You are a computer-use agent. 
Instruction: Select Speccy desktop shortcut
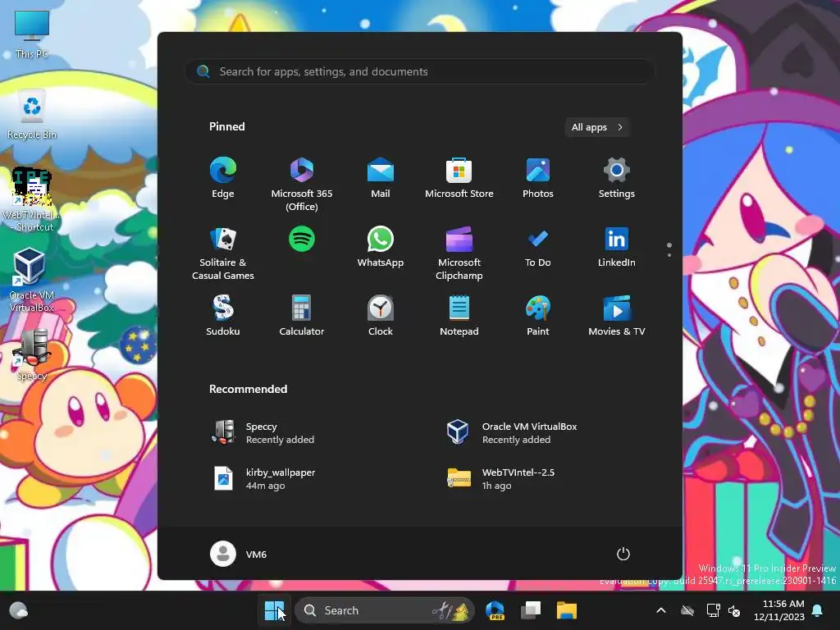click(x=32, y=354)
